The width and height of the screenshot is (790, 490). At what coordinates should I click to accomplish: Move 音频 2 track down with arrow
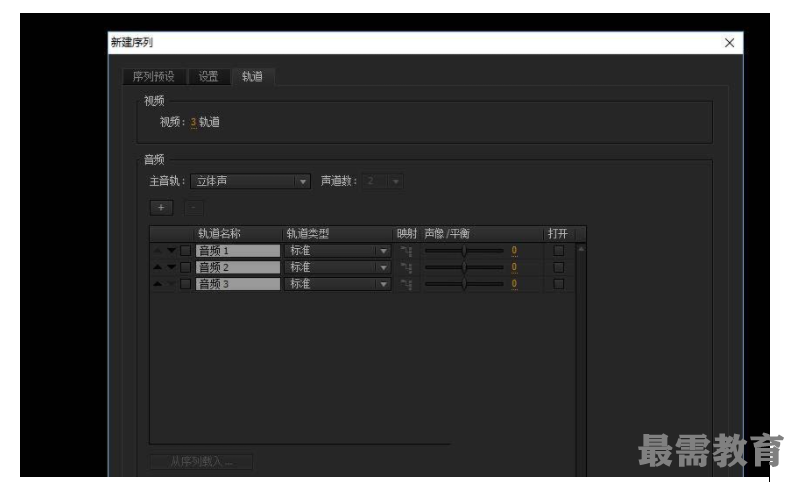pos(171,268)
